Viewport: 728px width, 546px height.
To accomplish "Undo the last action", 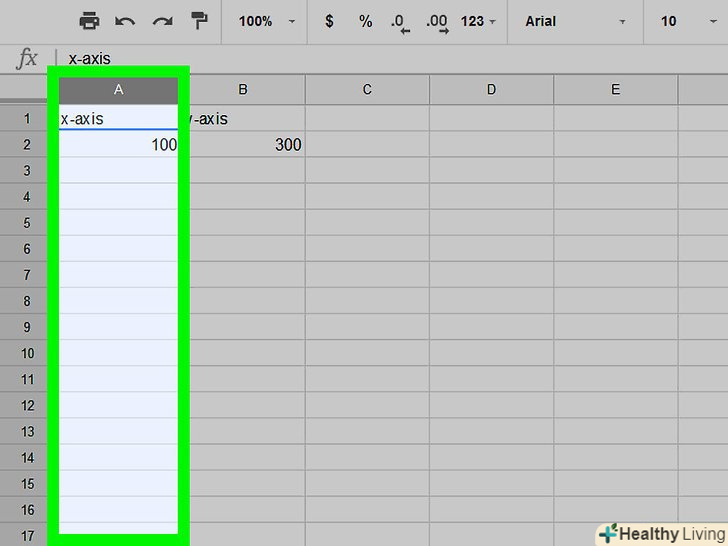I will coord(125,21).
